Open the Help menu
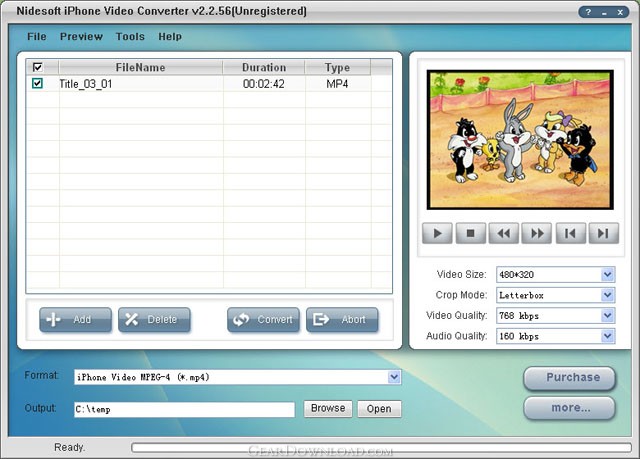The image size is (640, 459). click(x=170, y=36)
